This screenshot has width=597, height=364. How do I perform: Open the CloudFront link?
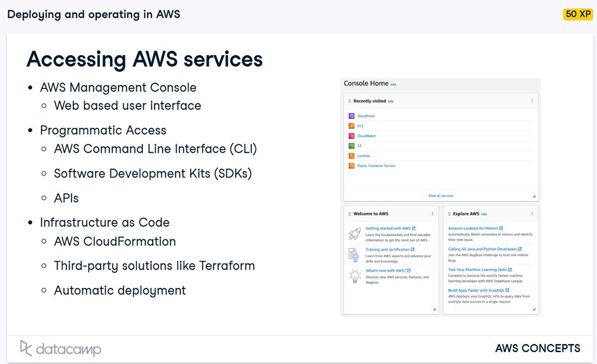[366, 116]
